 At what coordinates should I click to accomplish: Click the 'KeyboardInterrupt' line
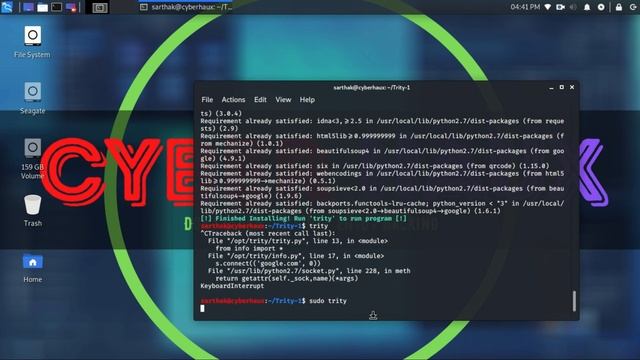tap(232, 286)
